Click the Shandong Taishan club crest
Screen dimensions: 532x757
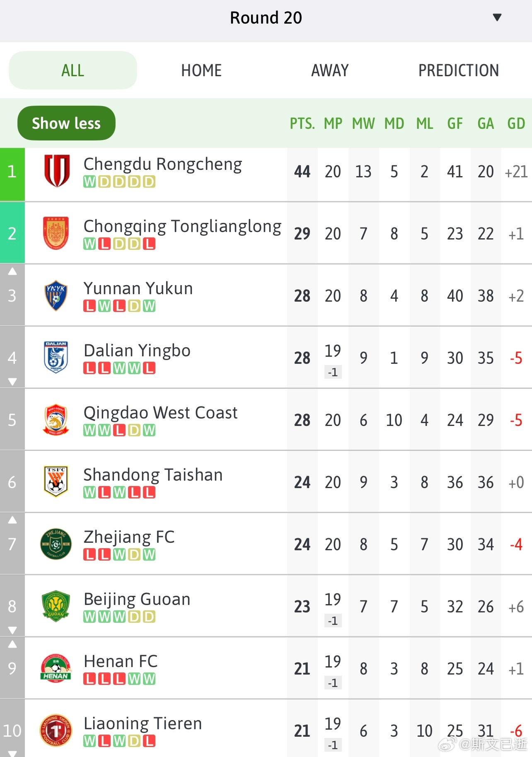click(56, 481)
